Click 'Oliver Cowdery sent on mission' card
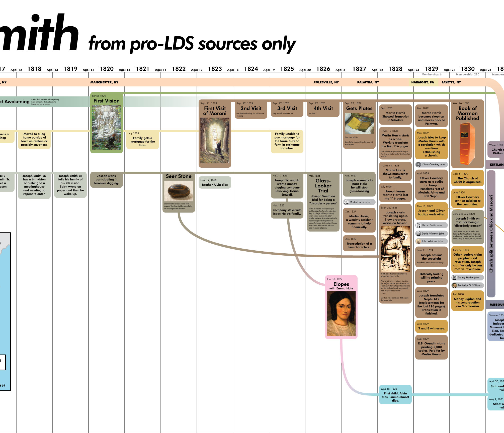This screenshot has width=504, height=433. 468,198
